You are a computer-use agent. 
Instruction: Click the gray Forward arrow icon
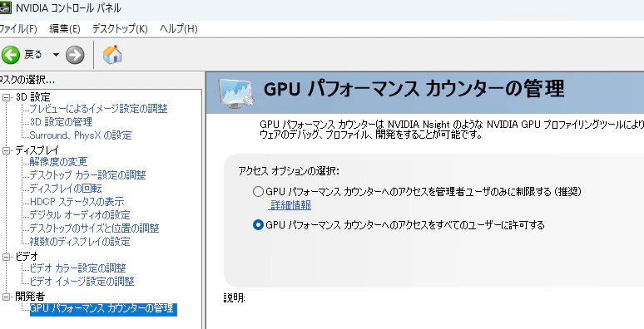[75, 55]
